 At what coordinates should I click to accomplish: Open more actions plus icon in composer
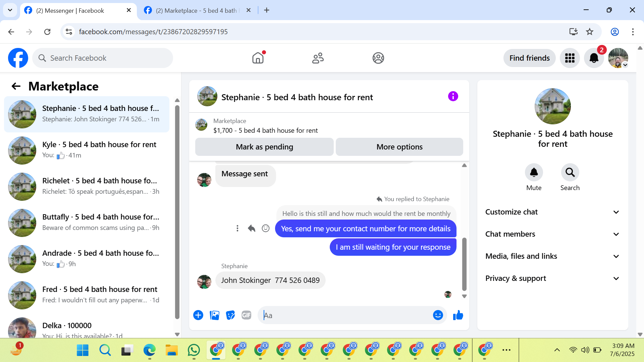click(x=198, y=315)
